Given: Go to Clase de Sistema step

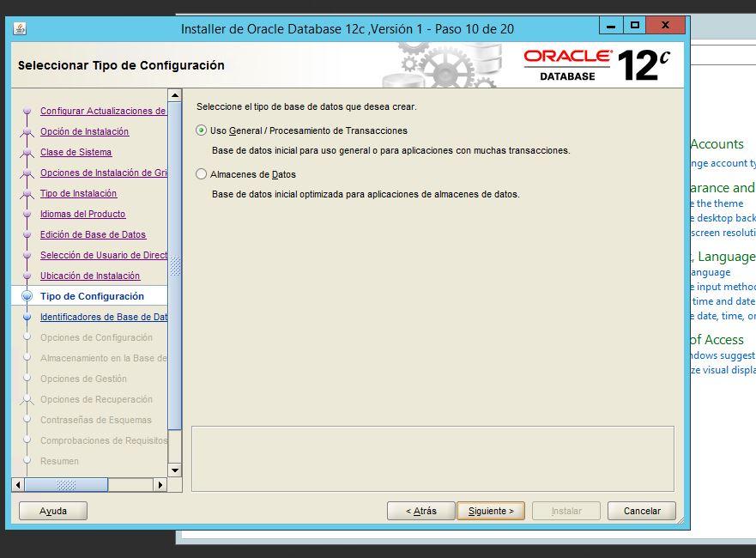Looking at the screenshot, I should 76,153.
